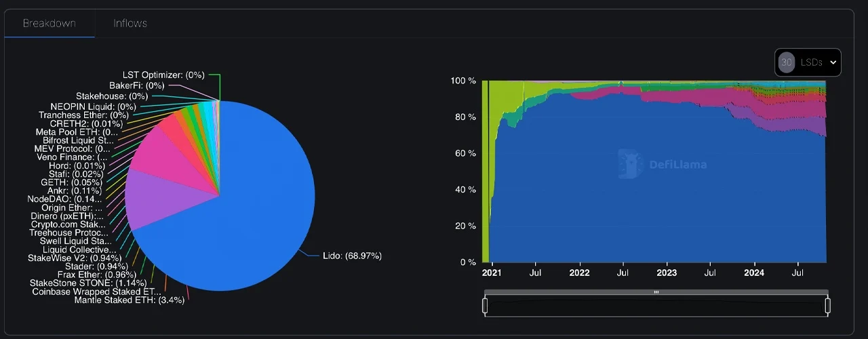The height and width of the screenshot is (339, 868).
Task: Select the NEOPIN Liquid: (0%) label
Action: click(x=93, y=106)
